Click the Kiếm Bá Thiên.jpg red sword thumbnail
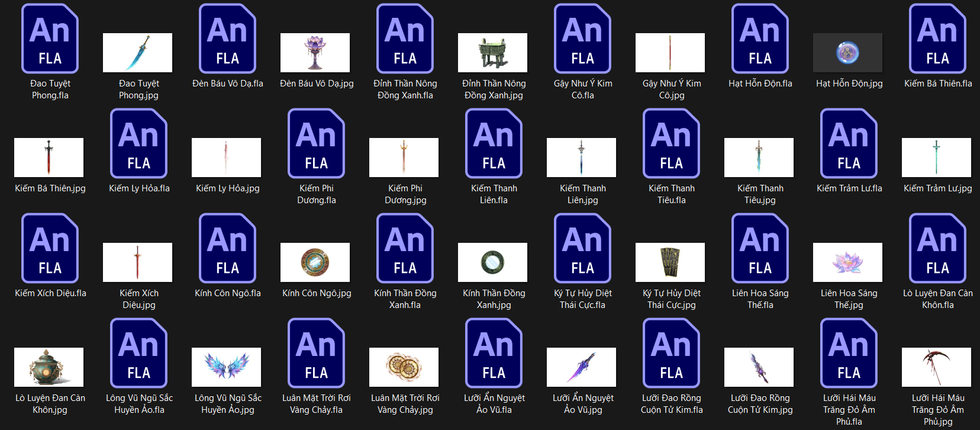980x430 pixels. coord(49,158)
